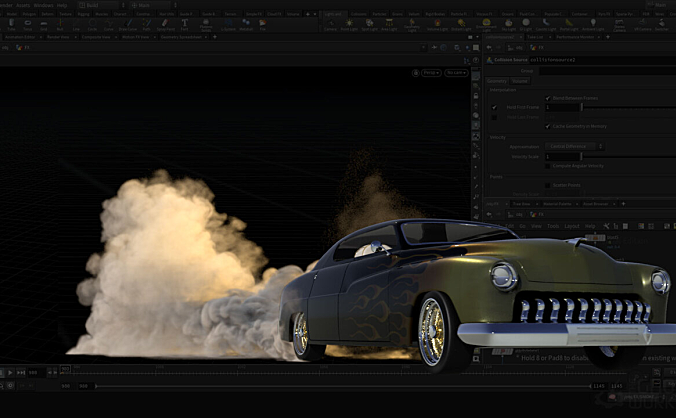Select the Curve shelf tool

pos(109,25)
